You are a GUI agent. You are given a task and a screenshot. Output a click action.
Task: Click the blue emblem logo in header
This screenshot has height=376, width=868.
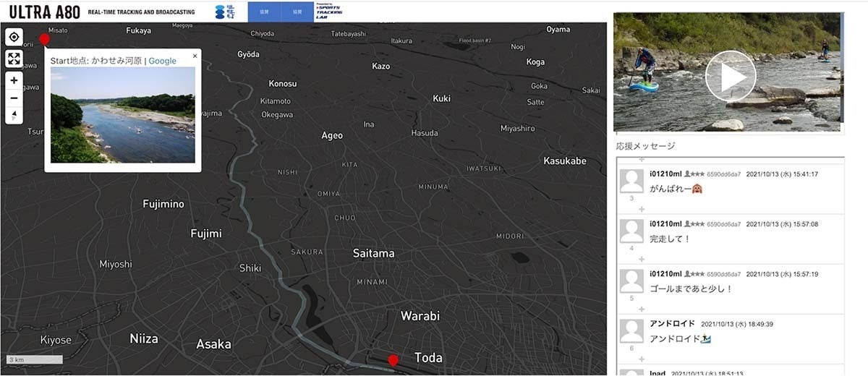tap(224, 12)
